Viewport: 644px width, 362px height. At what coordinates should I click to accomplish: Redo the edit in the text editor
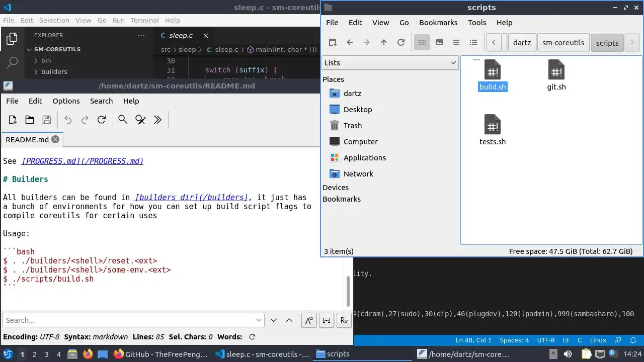(x=85, y=120)
